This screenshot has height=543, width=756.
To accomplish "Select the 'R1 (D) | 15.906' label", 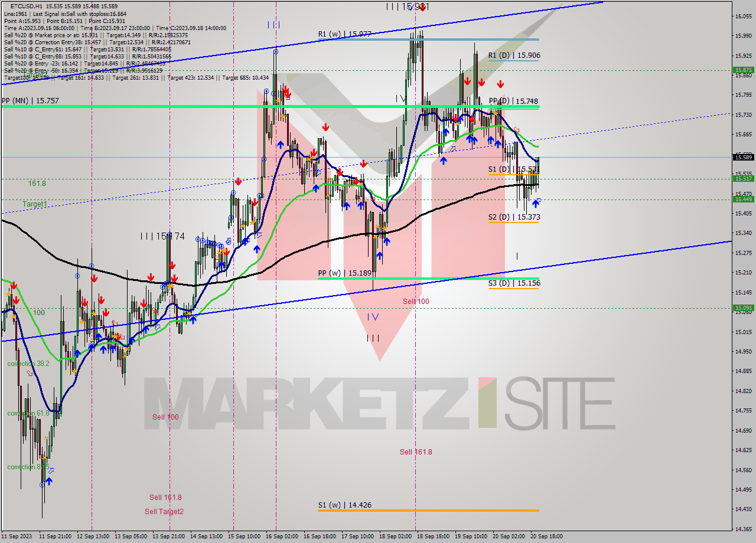I will coord(514,55).
